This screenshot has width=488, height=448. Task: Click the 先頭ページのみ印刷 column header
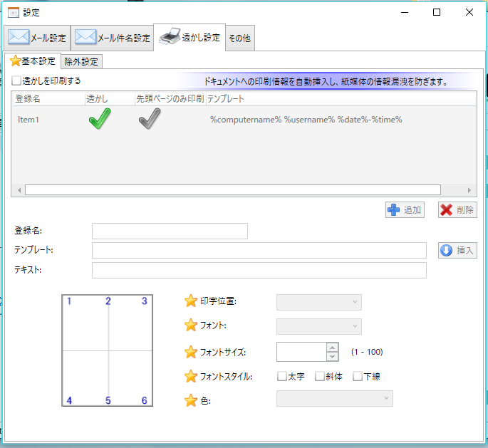(170, 98)
